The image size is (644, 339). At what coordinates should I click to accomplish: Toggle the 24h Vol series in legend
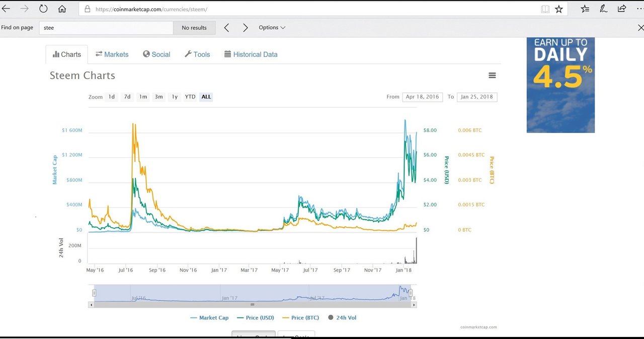point(342,318)
